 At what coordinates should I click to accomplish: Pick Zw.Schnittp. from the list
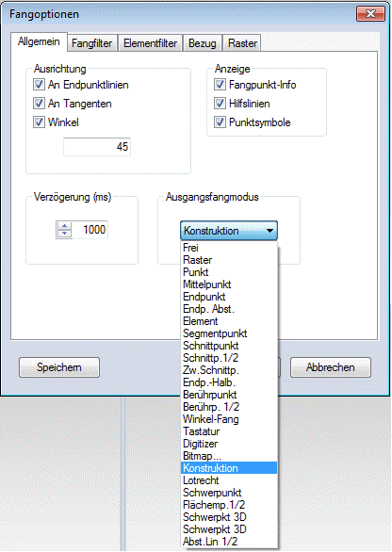(229, 370)
